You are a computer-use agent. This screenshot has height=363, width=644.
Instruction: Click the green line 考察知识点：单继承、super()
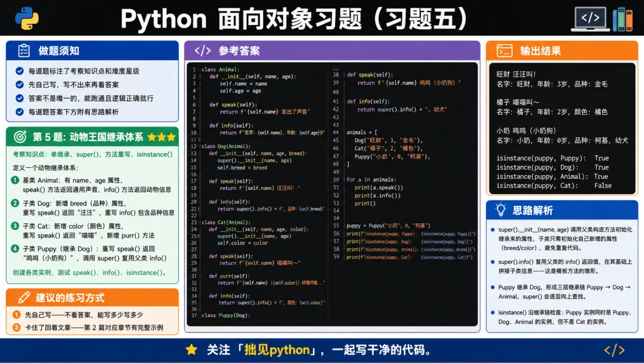(x=92, y=154)
